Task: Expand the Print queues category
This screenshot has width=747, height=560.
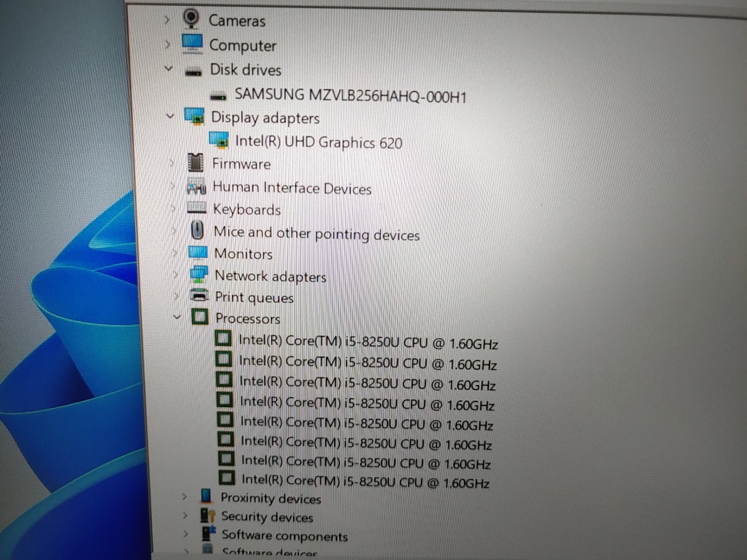Action: click(x=176, y=296)
